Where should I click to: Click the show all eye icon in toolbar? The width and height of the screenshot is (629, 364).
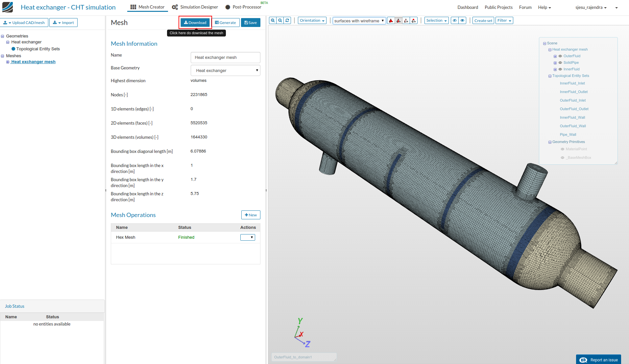click(x=462, y=20)
